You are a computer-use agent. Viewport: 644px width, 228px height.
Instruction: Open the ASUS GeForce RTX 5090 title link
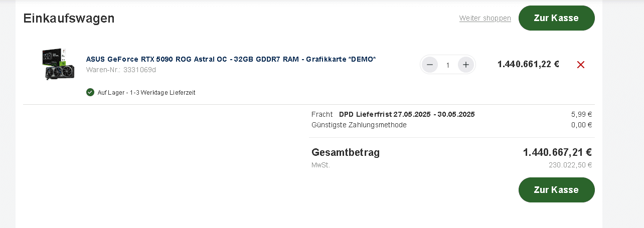[231, 59]
